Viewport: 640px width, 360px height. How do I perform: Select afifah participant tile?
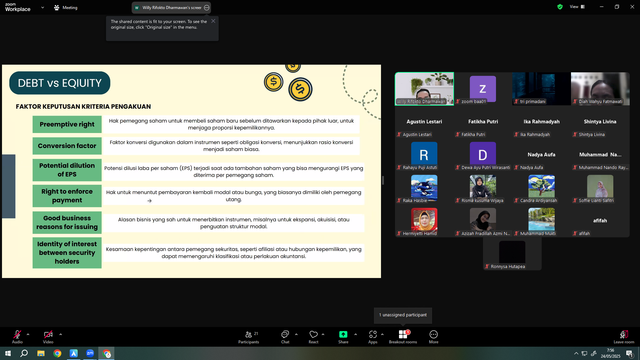point(600,221)
